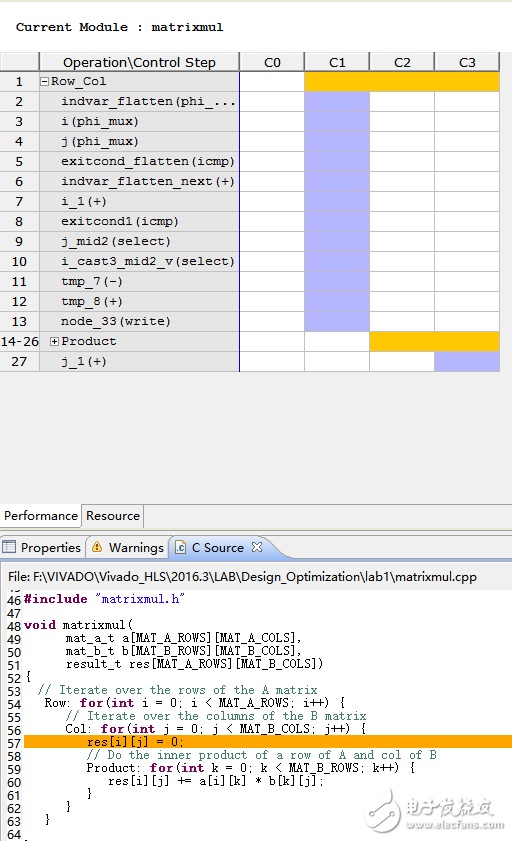Expand the Product loop node
The height and width of the screenshot is (841, 512).
tap(54, 342)
